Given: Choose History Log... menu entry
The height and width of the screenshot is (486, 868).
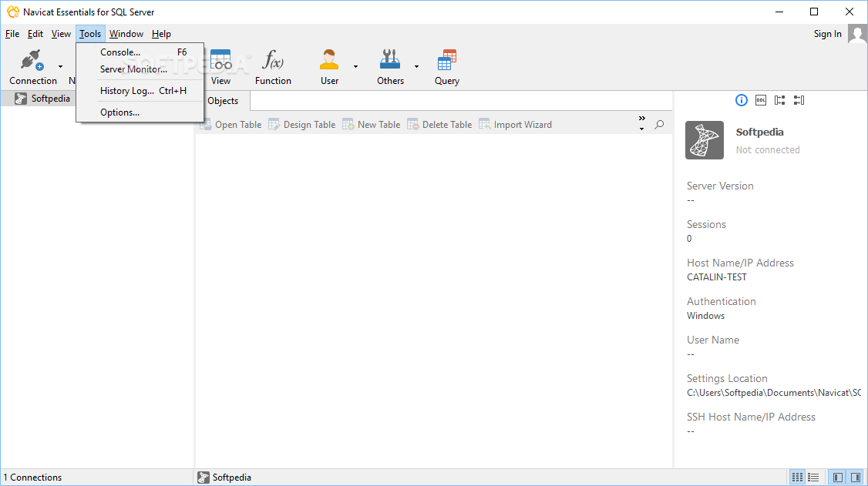Looking at the screenshot, I should coord(140,91).
